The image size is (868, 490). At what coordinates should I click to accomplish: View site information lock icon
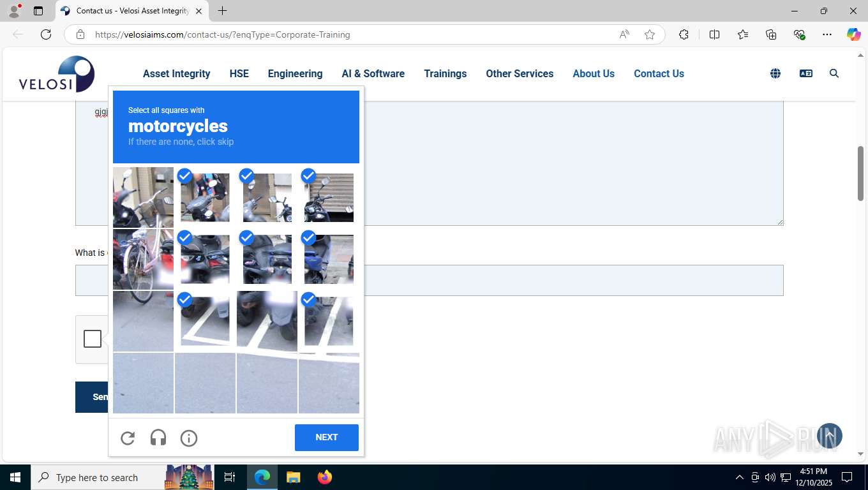[x=80, y=34]
